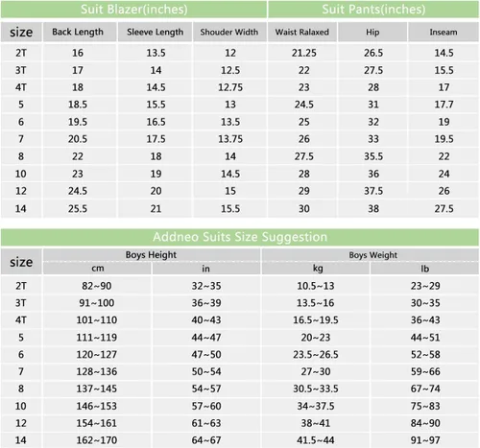This screenshot has width=480, height=448.
Task: Click the Shouder Width column header
Action: (x=229, y=32)
